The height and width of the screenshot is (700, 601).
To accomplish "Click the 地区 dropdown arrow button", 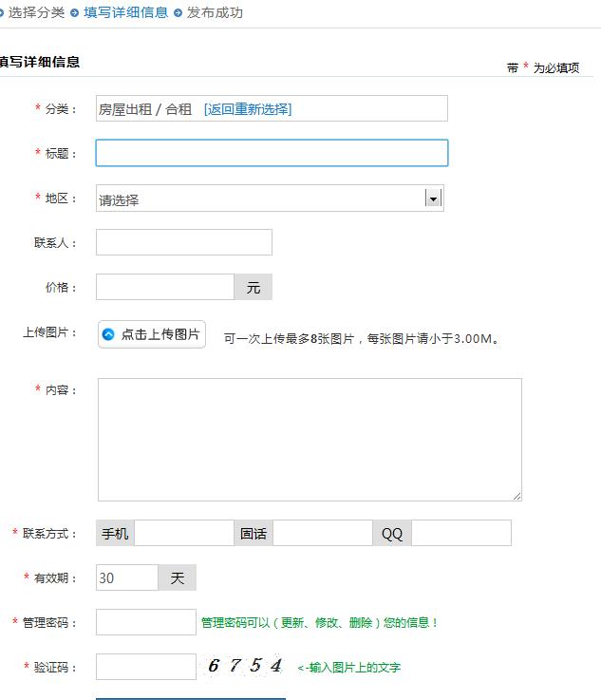I will tap(433, 199).
